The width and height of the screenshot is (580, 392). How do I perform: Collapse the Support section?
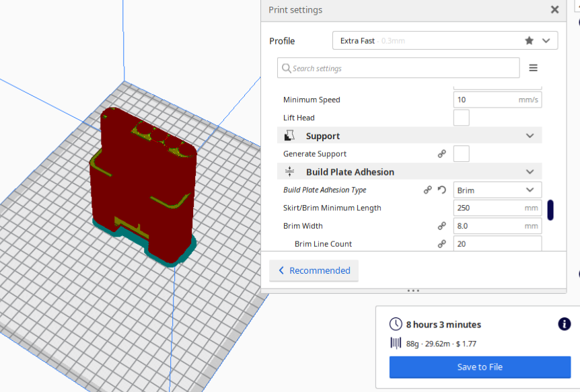530,136
